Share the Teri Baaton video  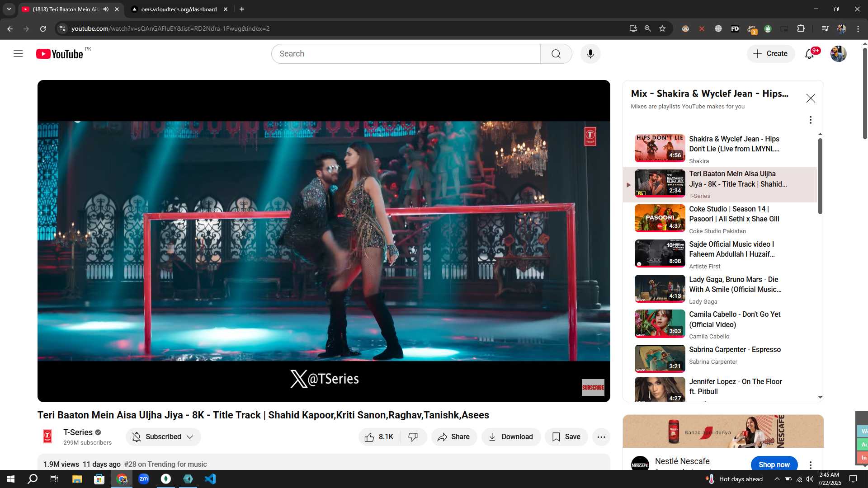[x=454, y=437]
